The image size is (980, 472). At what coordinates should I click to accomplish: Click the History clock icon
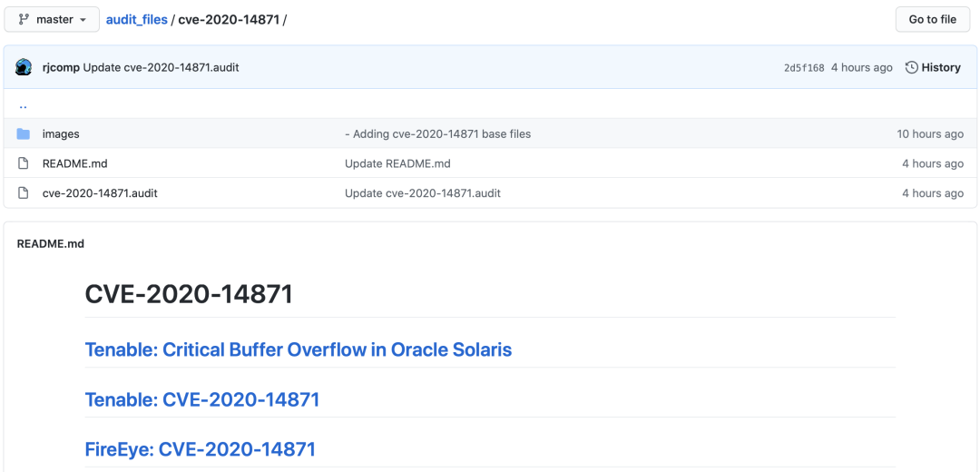coord(912,67)
